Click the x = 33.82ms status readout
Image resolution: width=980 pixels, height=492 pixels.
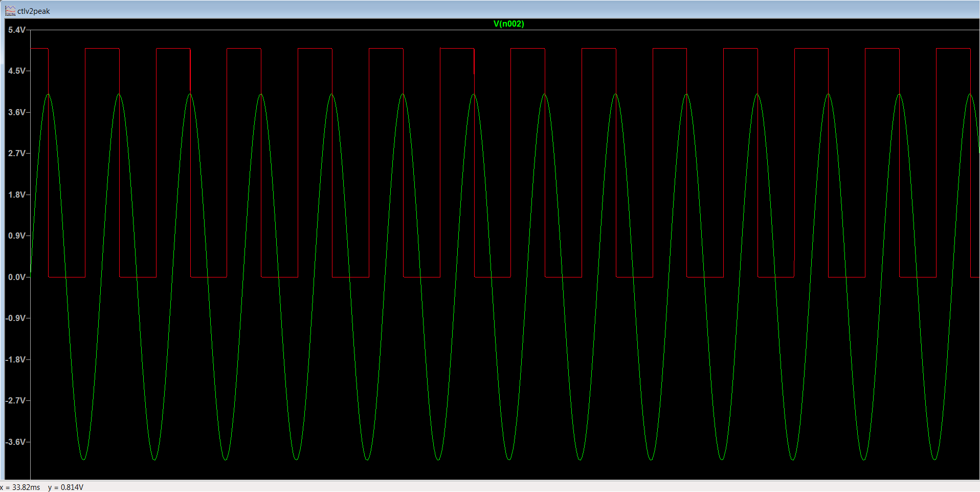pos(20,487)
